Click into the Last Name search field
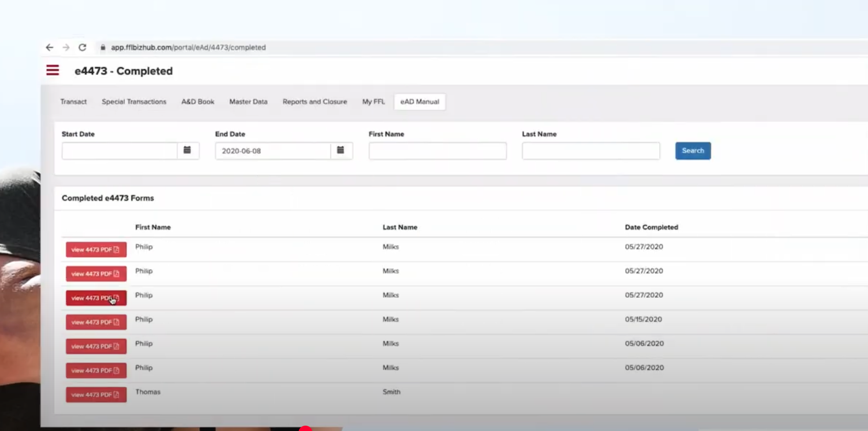 590,151
